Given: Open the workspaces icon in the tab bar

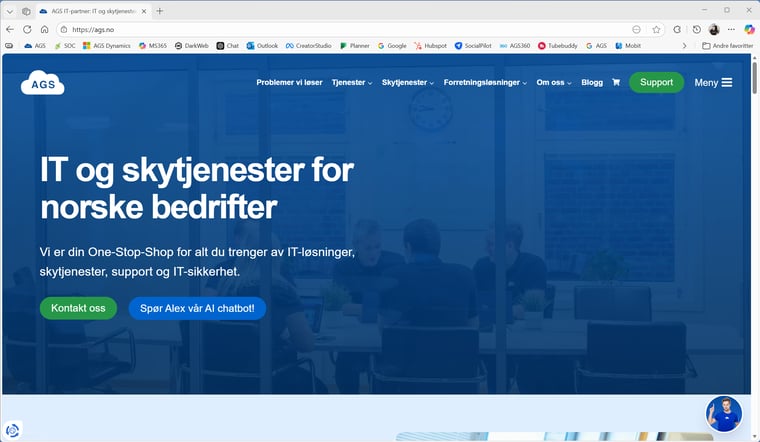Looking at the screenshot, I should (27, 11).
